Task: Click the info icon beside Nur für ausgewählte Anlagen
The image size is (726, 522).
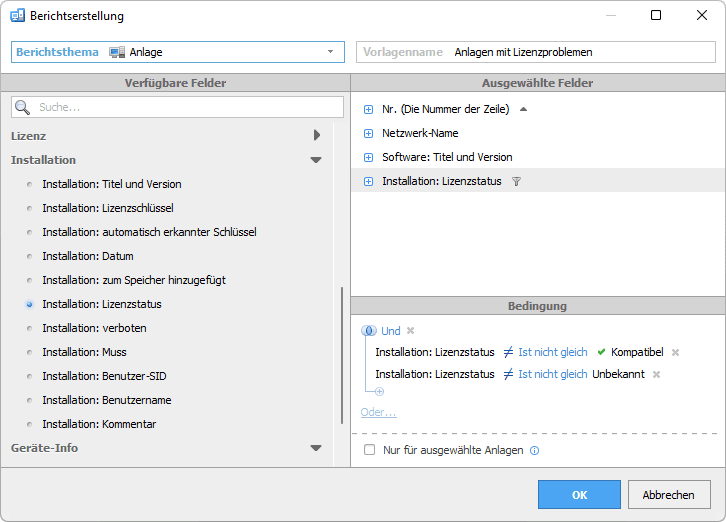Action: click(x=534, y=451)
